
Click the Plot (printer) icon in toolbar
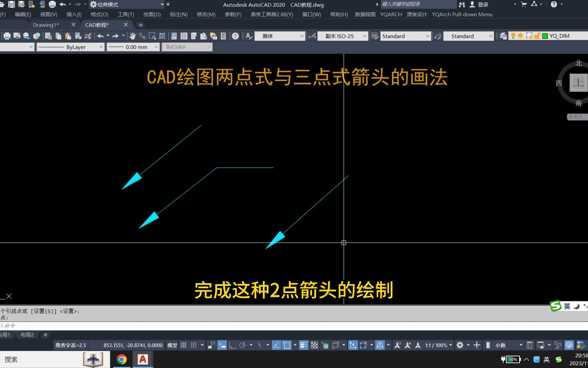click(7, 36)
